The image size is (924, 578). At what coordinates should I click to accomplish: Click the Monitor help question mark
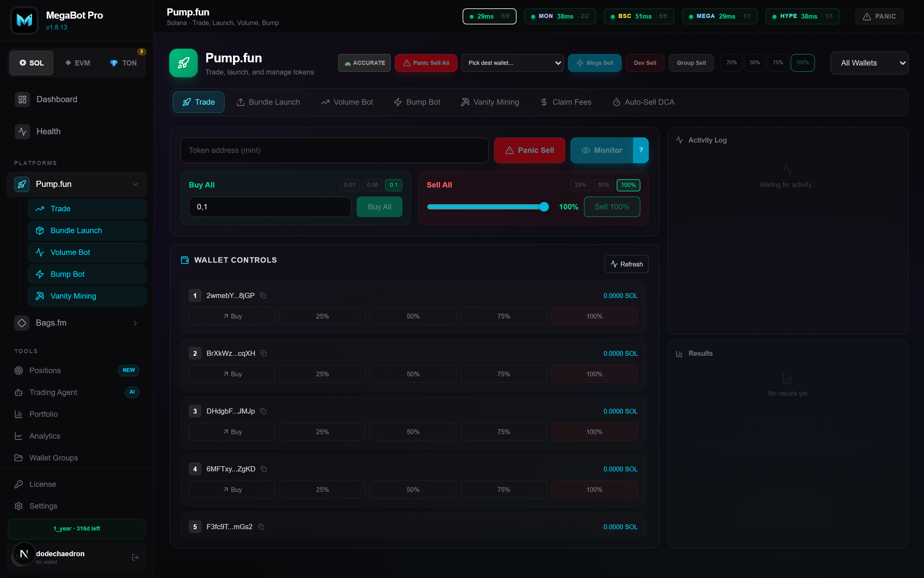641,150
